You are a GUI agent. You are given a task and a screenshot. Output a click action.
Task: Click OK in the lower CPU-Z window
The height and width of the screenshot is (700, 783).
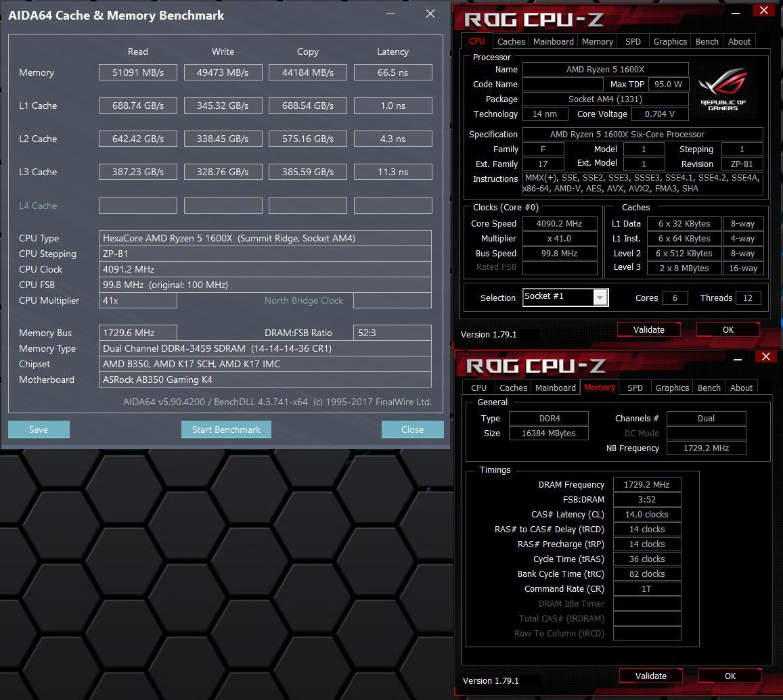pyautogui.click(x=730, y=676)
